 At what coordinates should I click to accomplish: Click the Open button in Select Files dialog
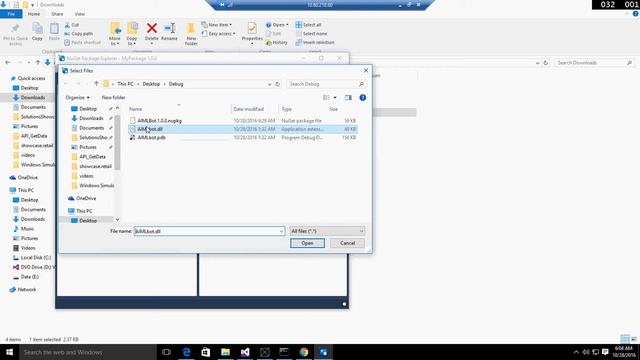(307, 243)
